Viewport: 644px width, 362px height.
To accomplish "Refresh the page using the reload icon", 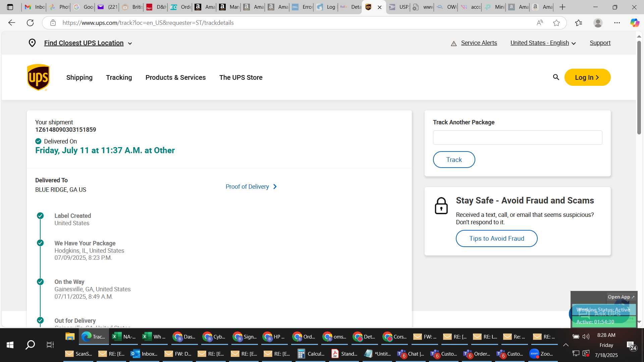I will point(30,23).
